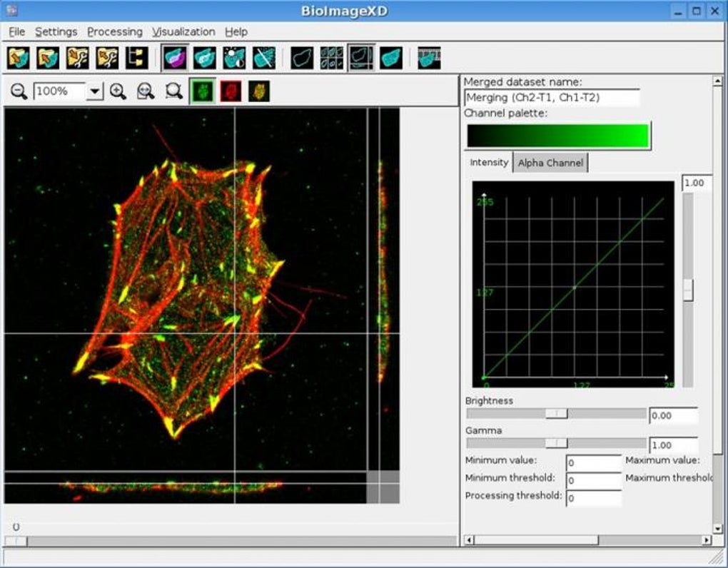
Task: Select the Intensity tab
Action: 488,162
